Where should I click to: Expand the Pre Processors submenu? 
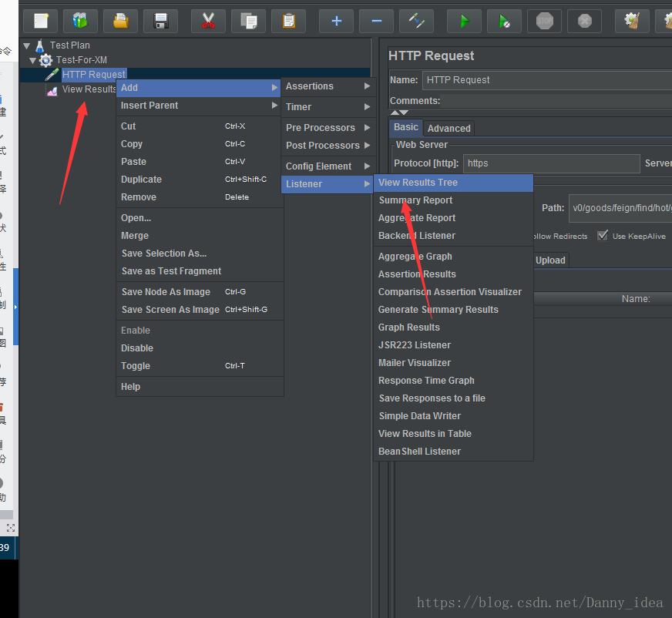click(x=328, y=128)
